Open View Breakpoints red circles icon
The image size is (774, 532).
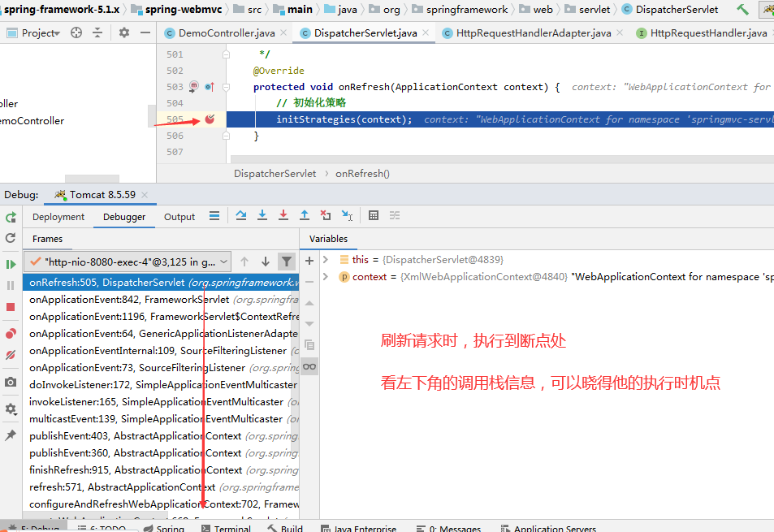(11, 334)
